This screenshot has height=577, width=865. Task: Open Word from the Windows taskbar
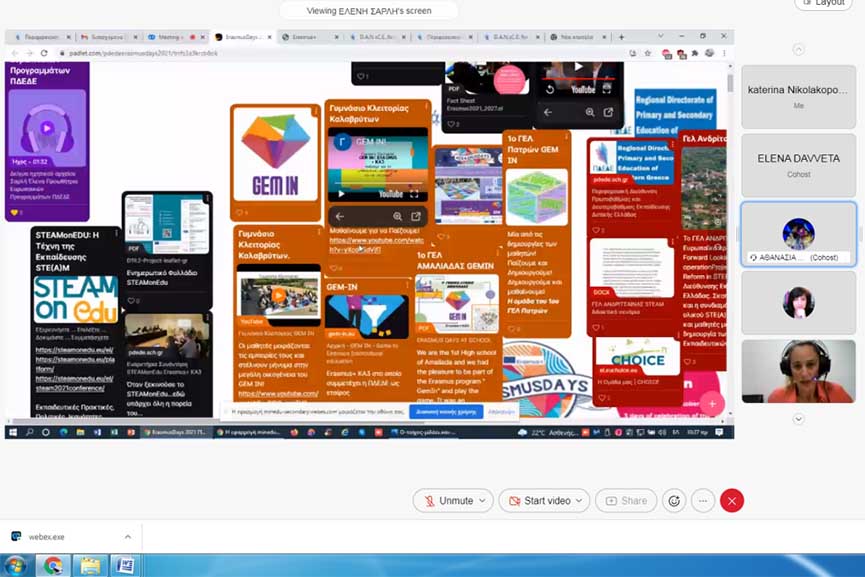coord(125,566)
